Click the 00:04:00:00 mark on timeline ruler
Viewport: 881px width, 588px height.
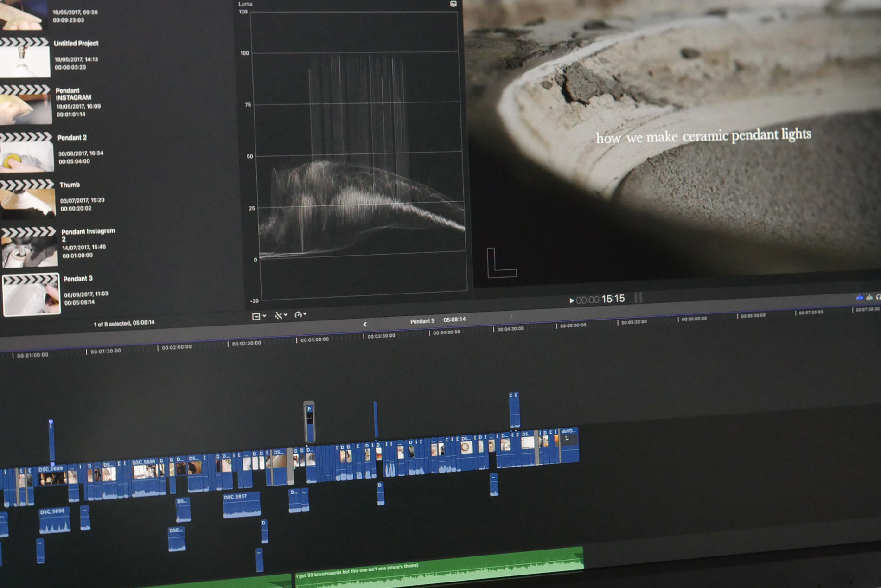point(446,332)
